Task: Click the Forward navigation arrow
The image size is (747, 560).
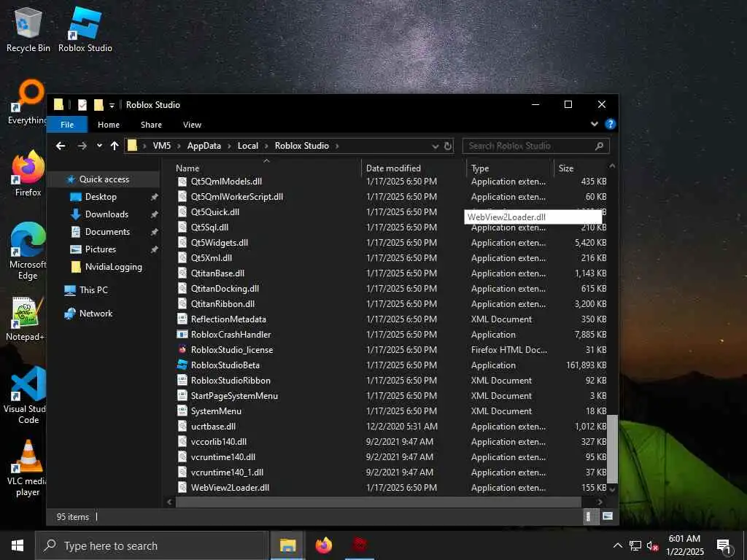Action: (82, 146)
